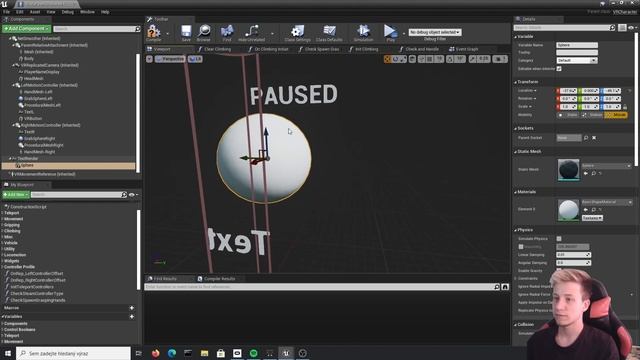Open the Textures dropdown under Materials
This screenshot has height=360, width=640.
click(592, 218)
